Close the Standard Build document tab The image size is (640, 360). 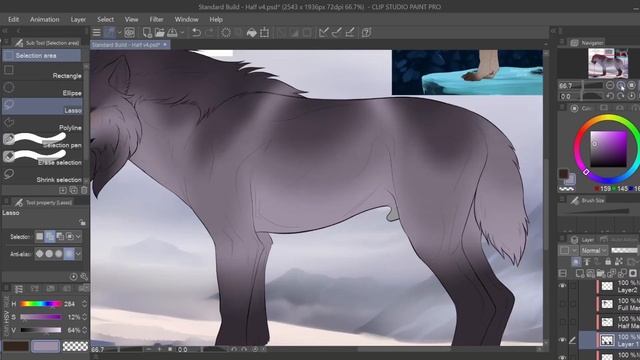click(165, 44)
